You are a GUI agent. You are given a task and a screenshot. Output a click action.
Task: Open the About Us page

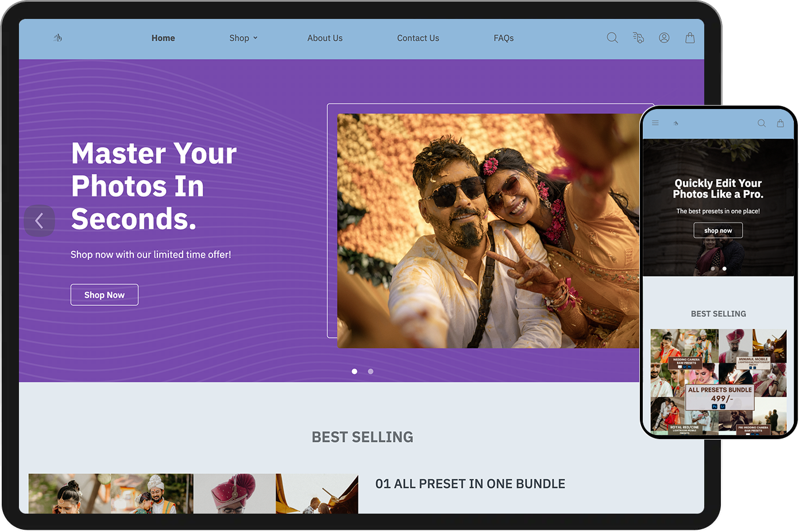tap(325, 38)
